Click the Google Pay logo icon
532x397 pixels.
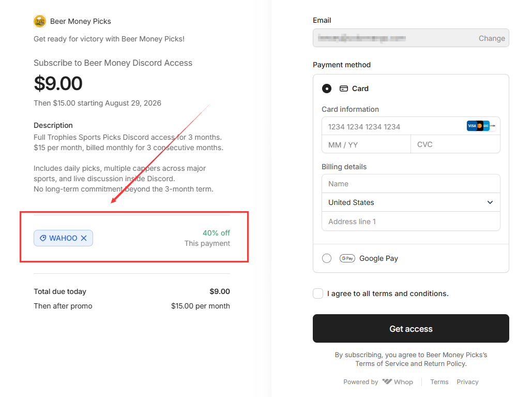pos(347,258)
